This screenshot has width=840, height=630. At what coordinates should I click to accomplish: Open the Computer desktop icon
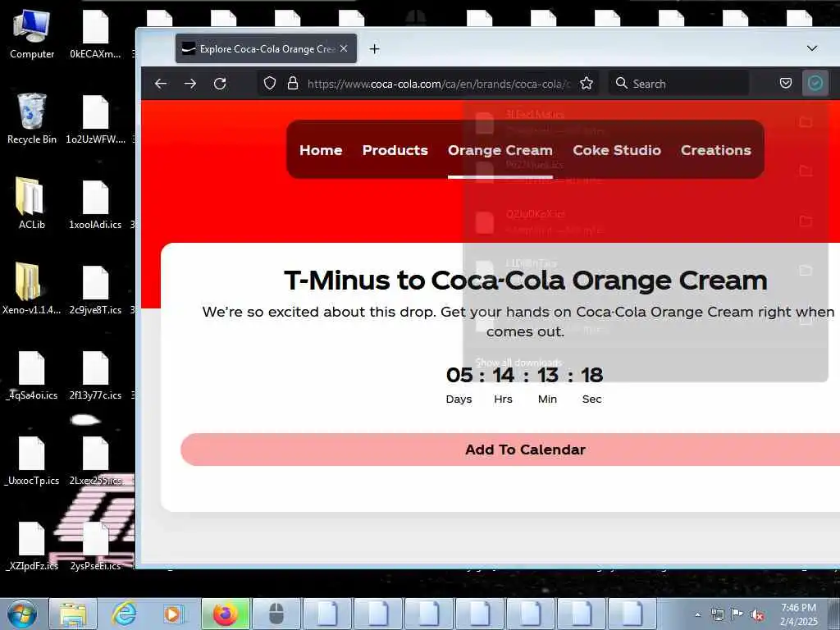point(32,34)
